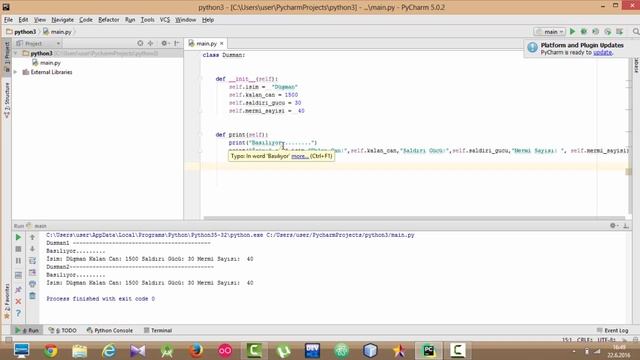Open the VCS menu
The width and height of the screenshot is (640, 360).
coord(164,20)
